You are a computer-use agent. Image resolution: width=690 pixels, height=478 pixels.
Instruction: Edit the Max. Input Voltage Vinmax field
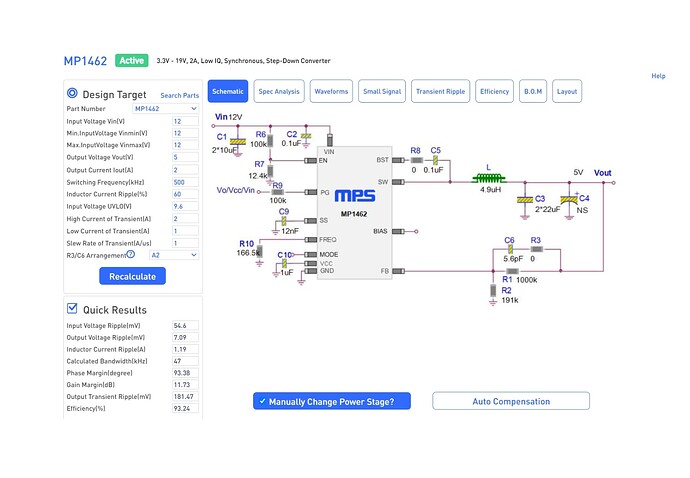tap(185, 145)
